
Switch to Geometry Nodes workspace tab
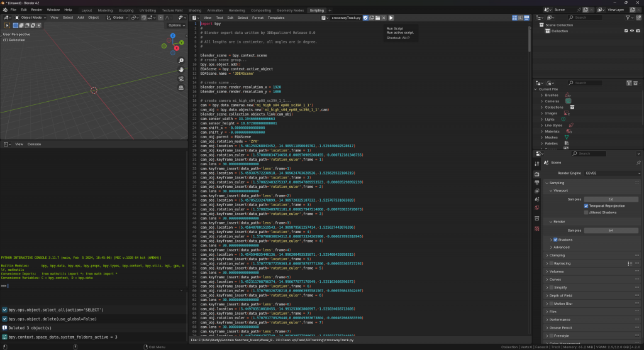[x=291, y=10]
